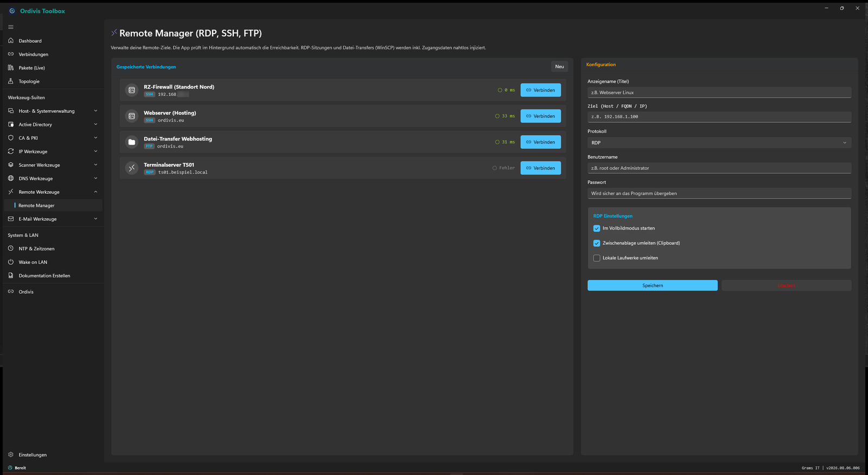Screen dimensions: 868x475
Task: Disable Im Vollbildmodus starten checkbox
Action: click(x=597, y=229)
